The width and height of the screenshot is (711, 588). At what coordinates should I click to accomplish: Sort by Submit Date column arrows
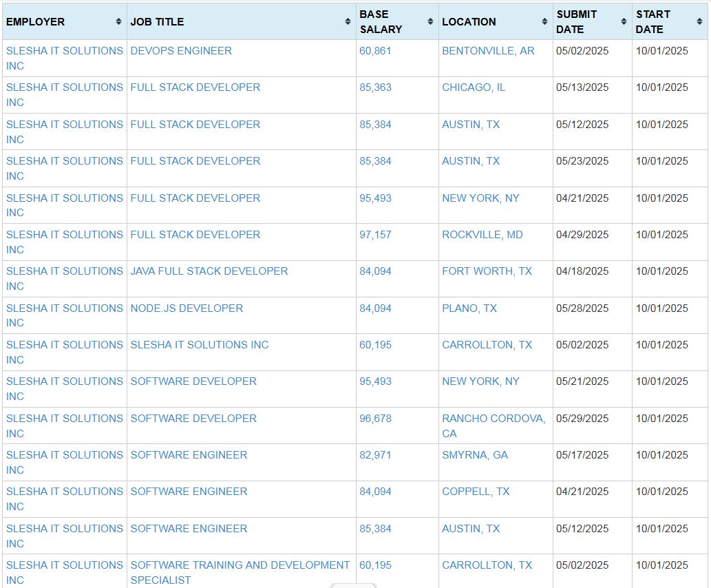[624, 22]
